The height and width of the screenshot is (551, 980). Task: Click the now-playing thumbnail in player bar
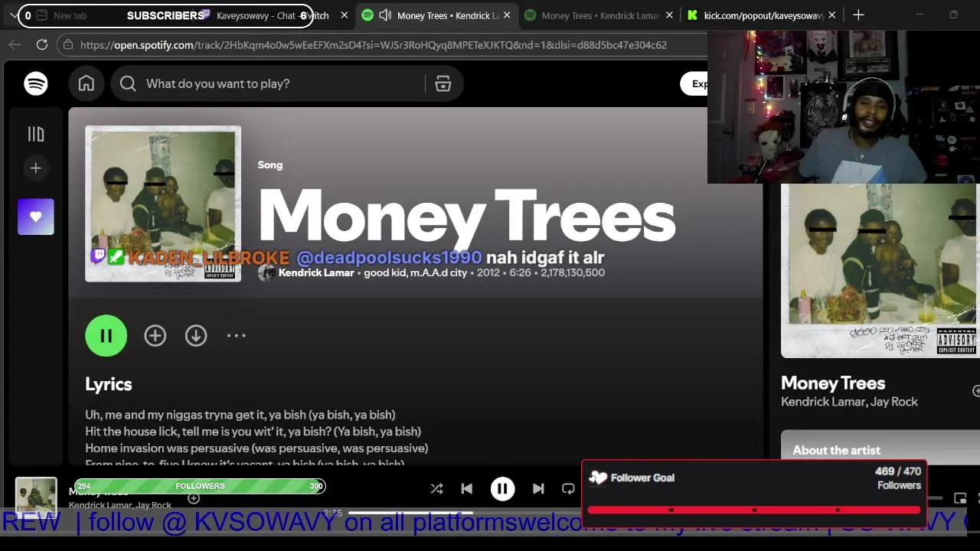(x=36, y=496)
